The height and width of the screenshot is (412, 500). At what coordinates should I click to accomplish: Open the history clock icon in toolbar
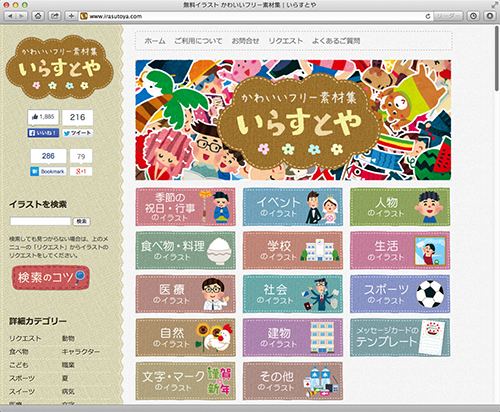pos(473,16)
